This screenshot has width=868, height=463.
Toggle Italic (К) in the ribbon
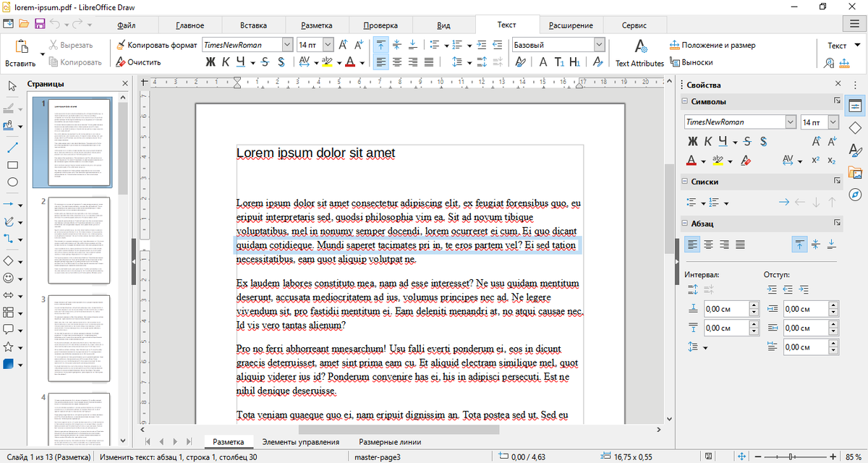226,62
